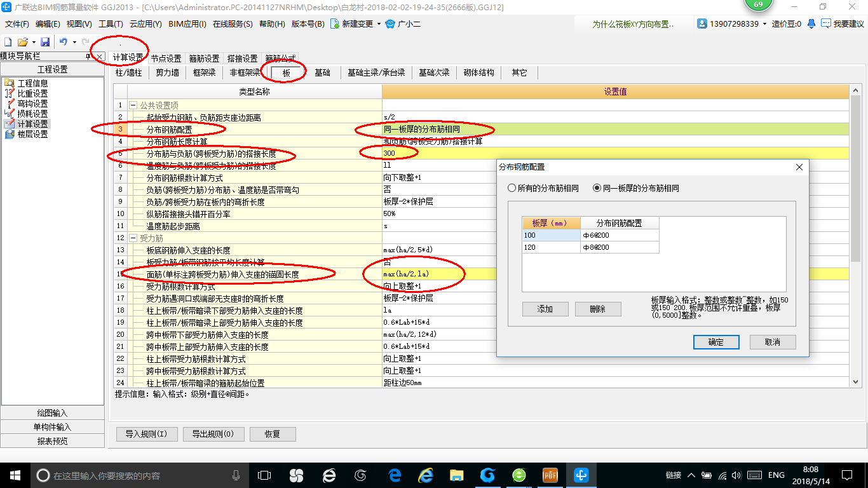Click the microphone icon in search box
The width and height of the screenshot is (868, 488).
(x=236, y=475)
